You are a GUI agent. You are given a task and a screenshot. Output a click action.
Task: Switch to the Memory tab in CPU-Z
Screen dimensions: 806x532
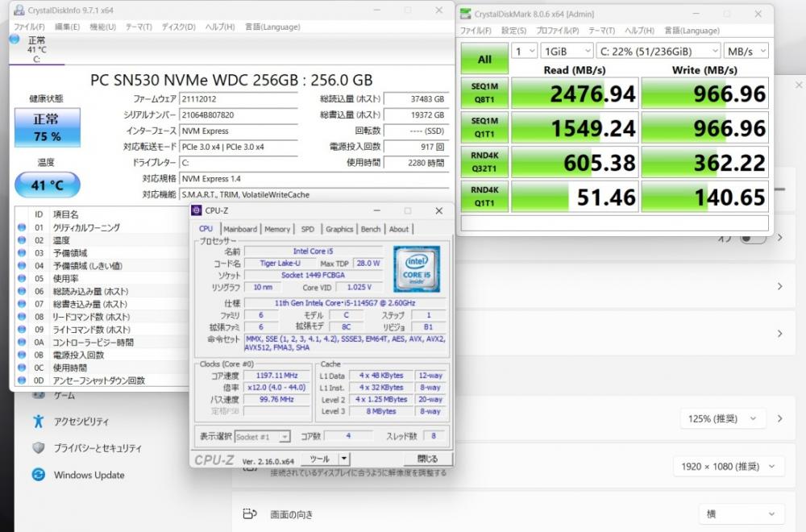coord(277,229)
